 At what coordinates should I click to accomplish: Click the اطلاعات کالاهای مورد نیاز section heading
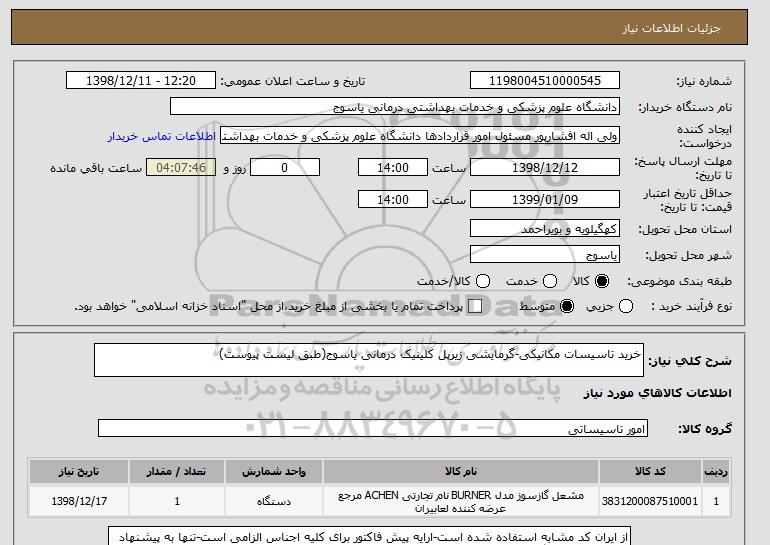658,393
